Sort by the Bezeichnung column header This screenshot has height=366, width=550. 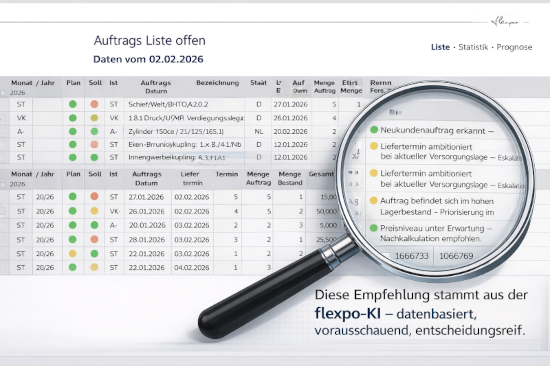point(217,83)
